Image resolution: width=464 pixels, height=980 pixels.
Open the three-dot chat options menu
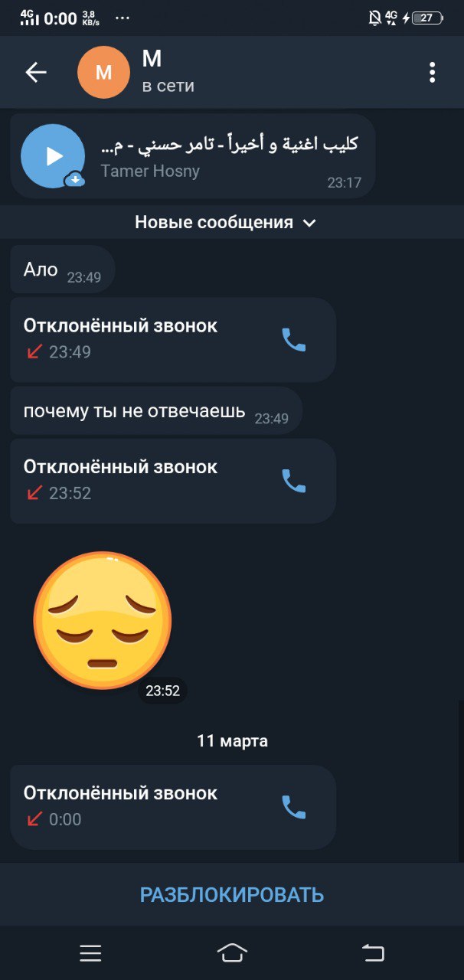pyautogui.click(x=432, y=72)
